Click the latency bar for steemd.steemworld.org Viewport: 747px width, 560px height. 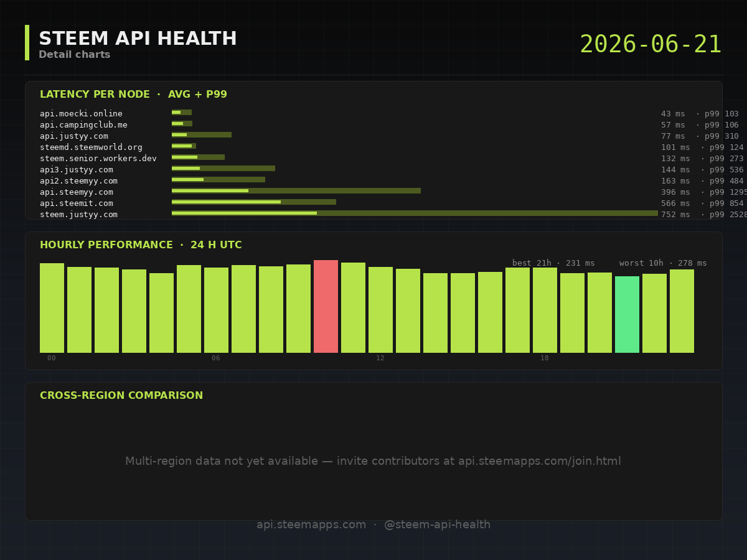[184, 146]
